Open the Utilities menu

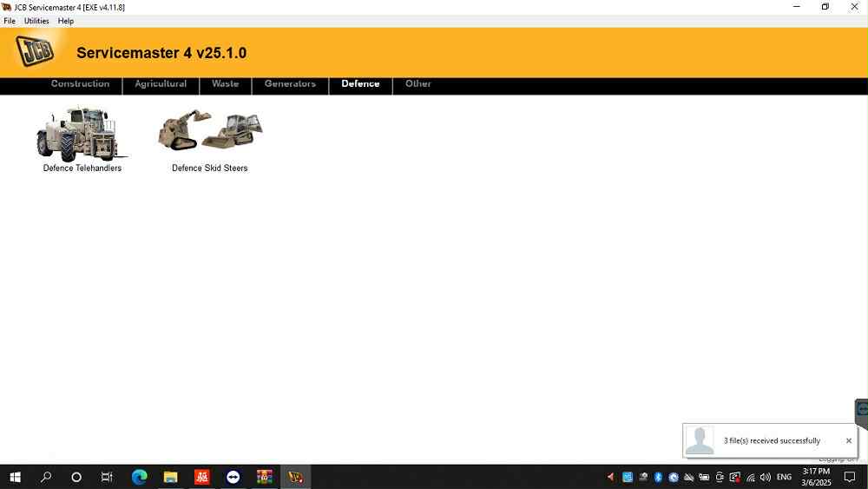36,21
